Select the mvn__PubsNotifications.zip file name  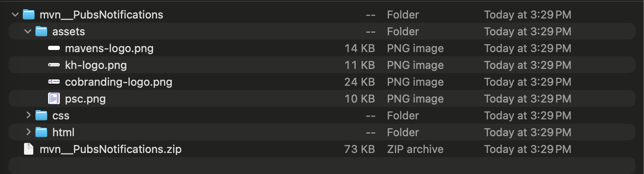(x=110, y=149)
